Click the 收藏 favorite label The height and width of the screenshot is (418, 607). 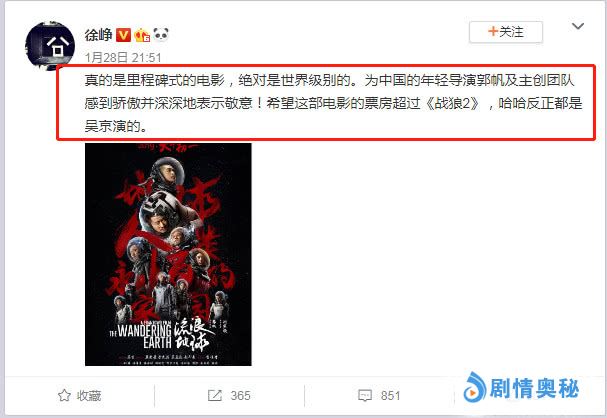tap(89, 396)
